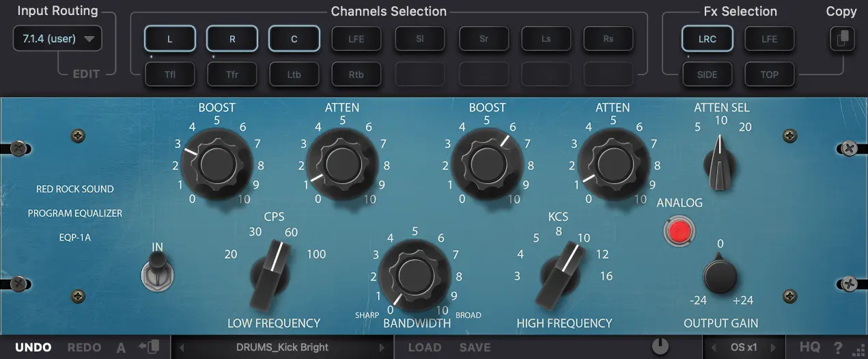Screen dimensions: 868x359
Task: Click the BROAD bandwidth label
Action: 468,315
